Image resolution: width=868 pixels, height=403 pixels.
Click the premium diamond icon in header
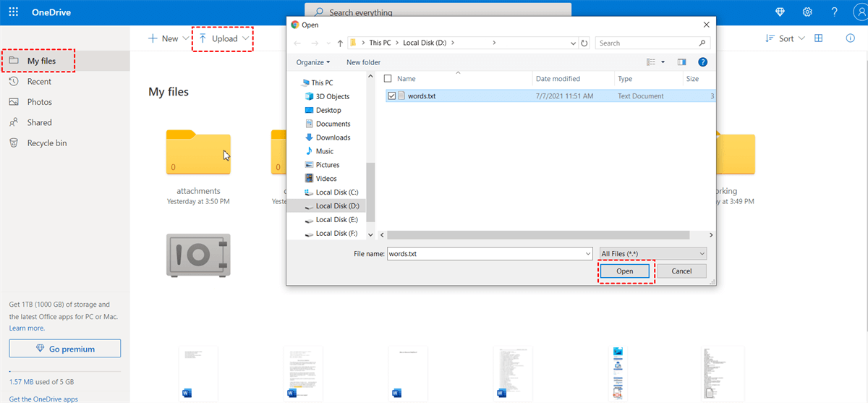[780, 12]
